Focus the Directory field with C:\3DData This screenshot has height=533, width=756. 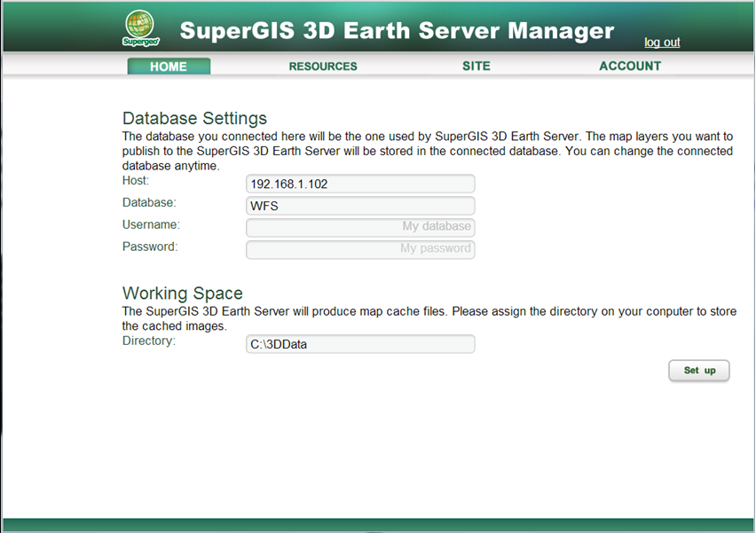coord(360,344)
